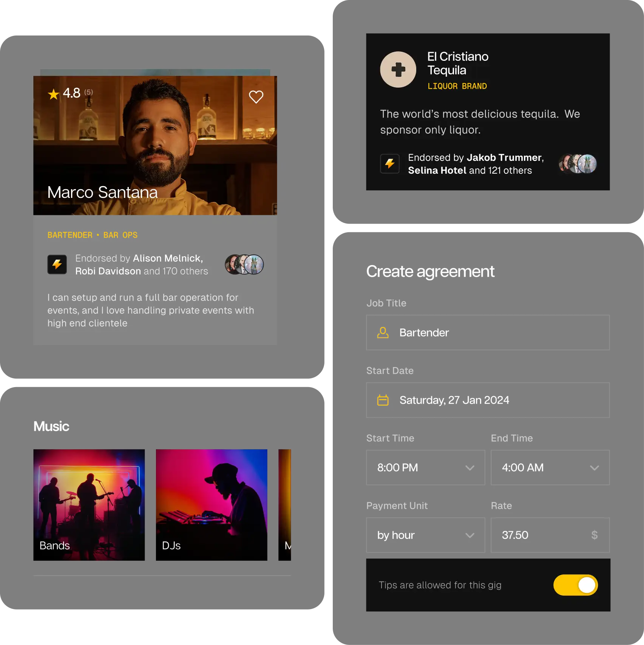Click the dollar sign in Rate field
The height and width of the screenshot is (645, 644).
(595, 535)
